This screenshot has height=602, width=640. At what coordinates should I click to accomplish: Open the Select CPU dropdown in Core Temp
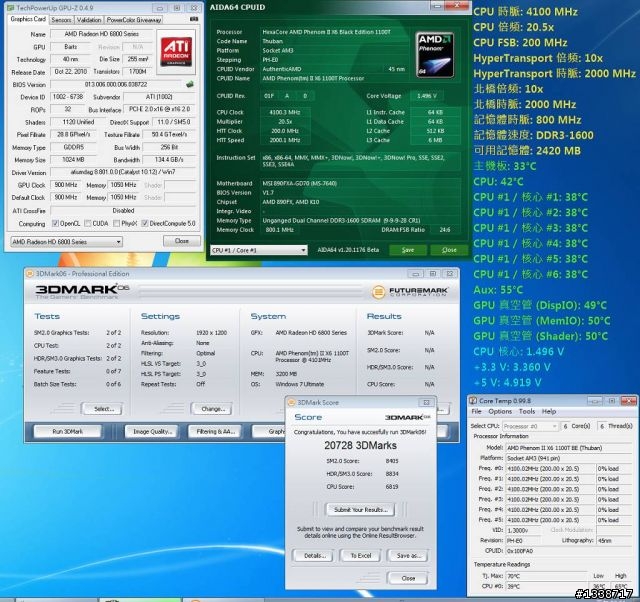(x=530, y=426)
